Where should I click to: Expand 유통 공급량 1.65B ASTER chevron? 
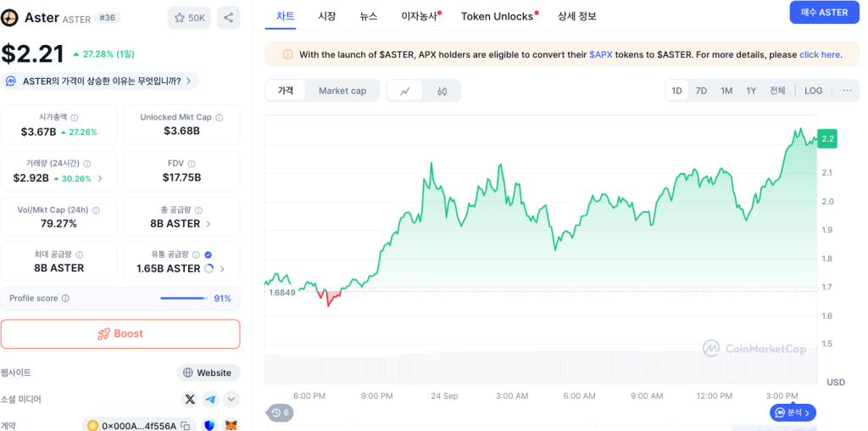point(222,269)
